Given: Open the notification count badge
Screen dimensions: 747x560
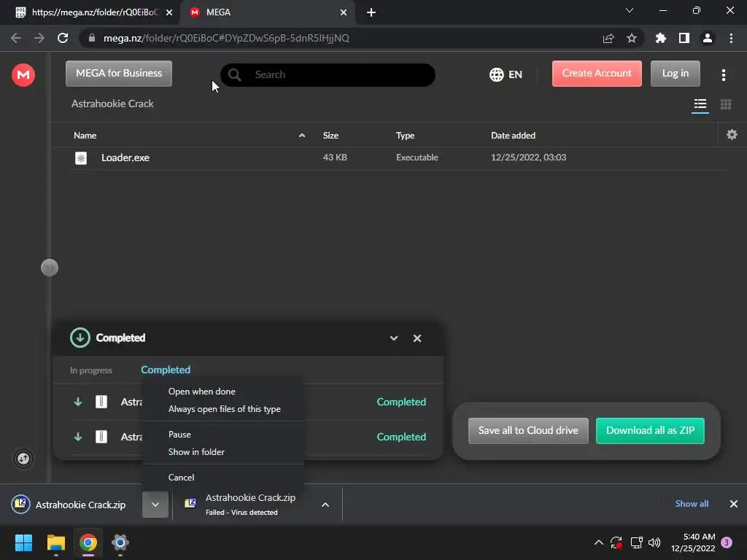Looking at the screenshot, I should tap(727, 542).
